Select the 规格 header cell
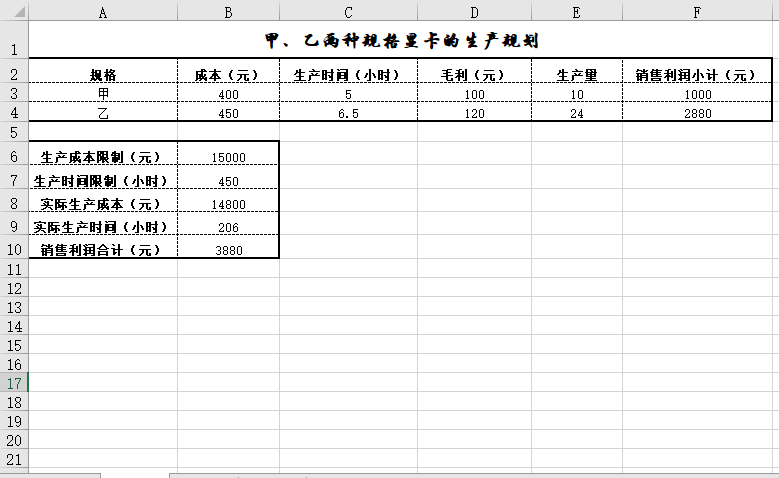The image size is (779, 478). click(103, 75)
